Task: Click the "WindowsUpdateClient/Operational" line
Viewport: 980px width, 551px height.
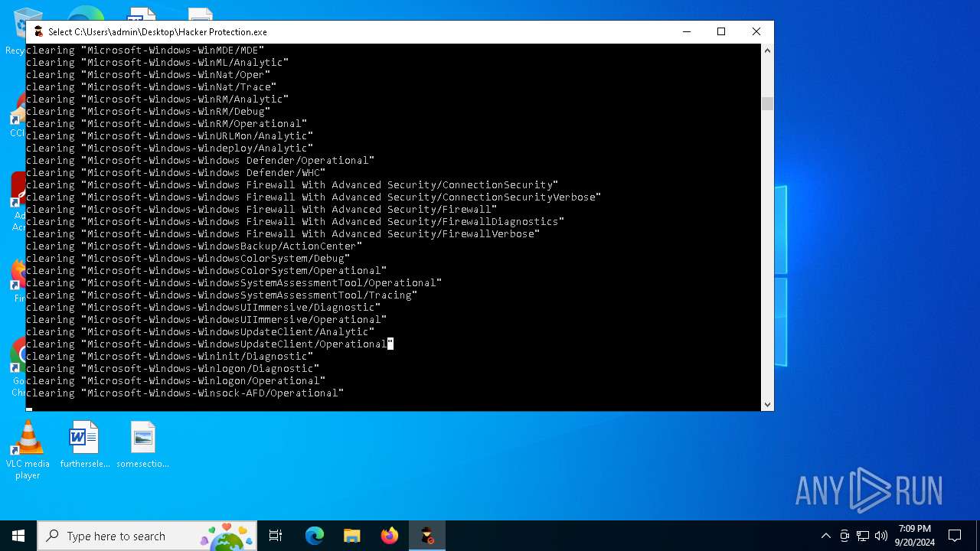Action: click(x=210, y=344)
